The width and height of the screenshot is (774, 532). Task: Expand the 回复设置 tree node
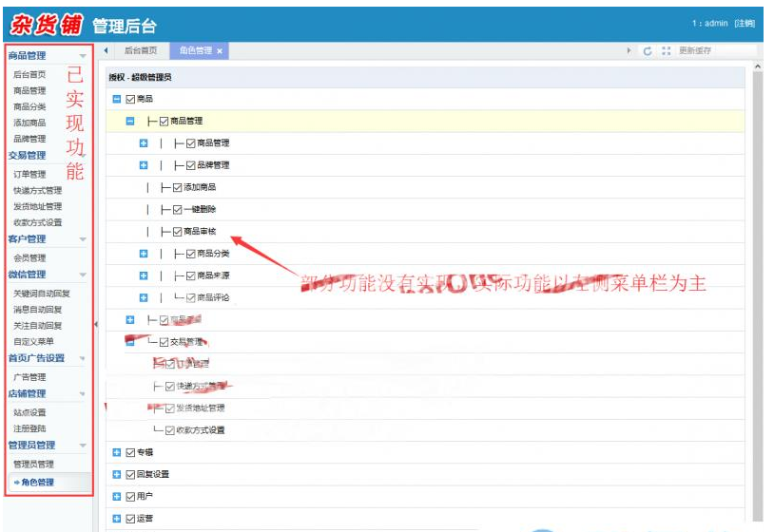tap(117, 474)
